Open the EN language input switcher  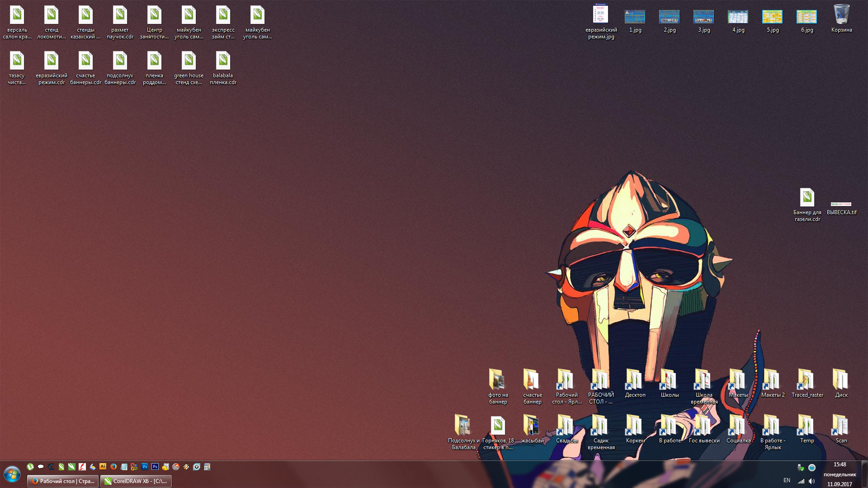pos(787,480)
